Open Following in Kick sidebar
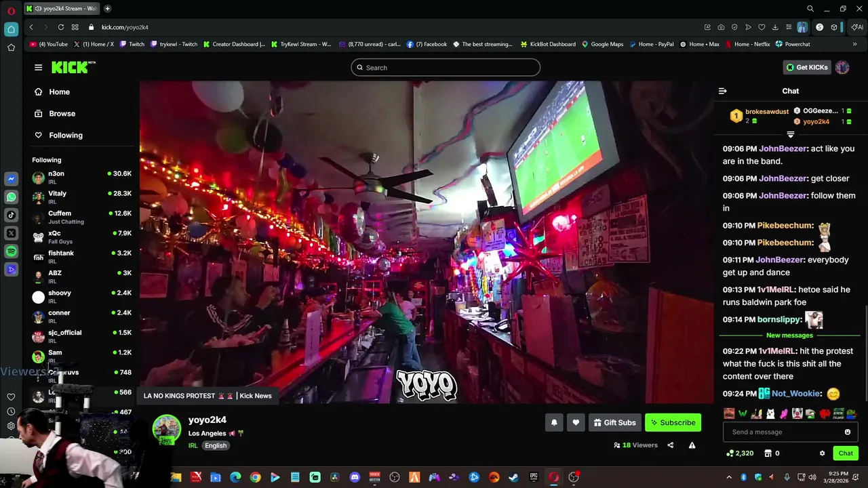This screenshot has width=868, height=488. (58, 135)
